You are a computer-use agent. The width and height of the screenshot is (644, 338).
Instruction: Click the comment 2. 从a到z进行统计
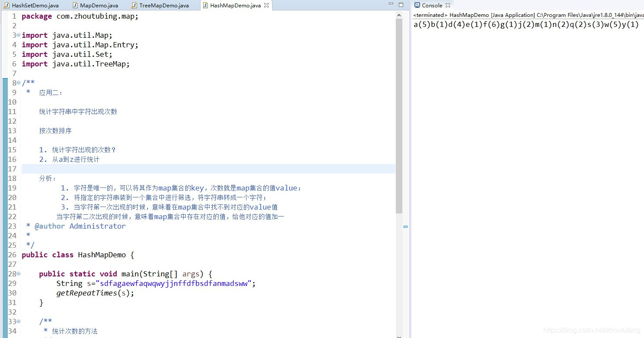coord(69,159)
